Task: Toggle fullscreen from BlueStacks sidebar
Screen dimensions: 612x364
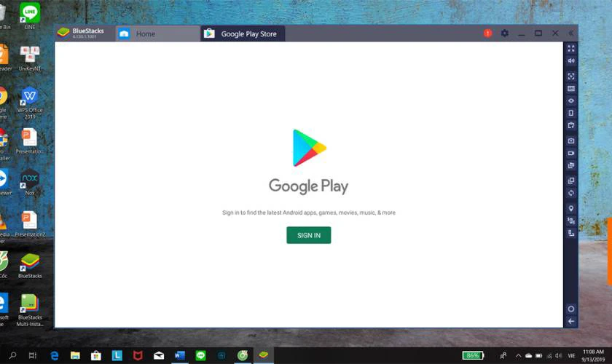Action: click(x=571, y=49)
